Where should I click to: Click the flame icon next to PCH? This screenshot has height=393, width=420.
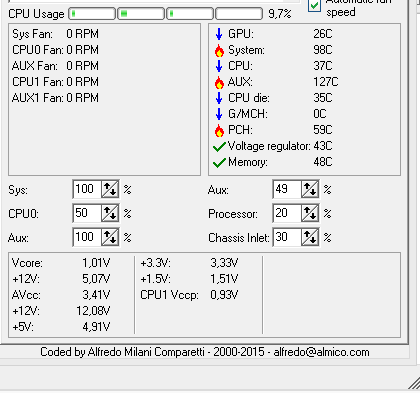[219, 130]
